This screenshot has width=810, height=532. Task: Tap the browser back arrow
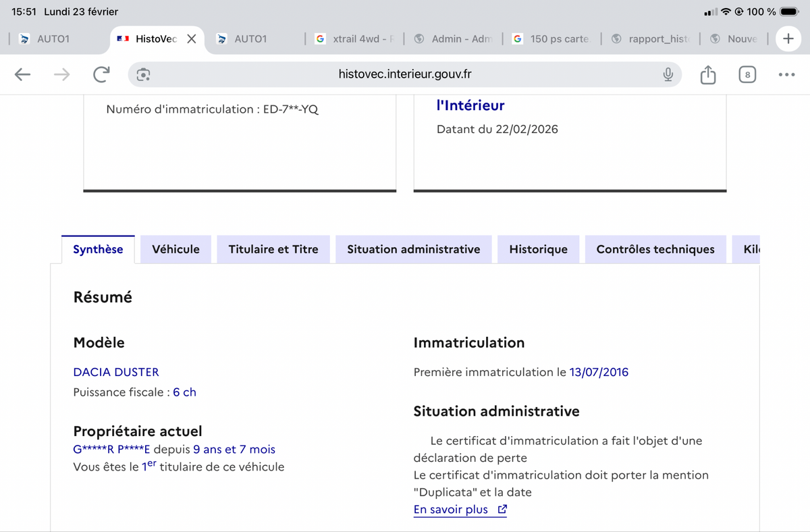pyautogui.click(x=23, y=75)
